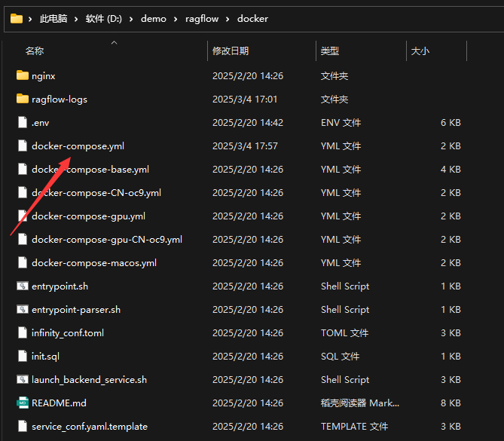Viewport: 504px width, 441px height.
Task: Go to the 'demo' breadcrumb segment
Action: [153, 19]
